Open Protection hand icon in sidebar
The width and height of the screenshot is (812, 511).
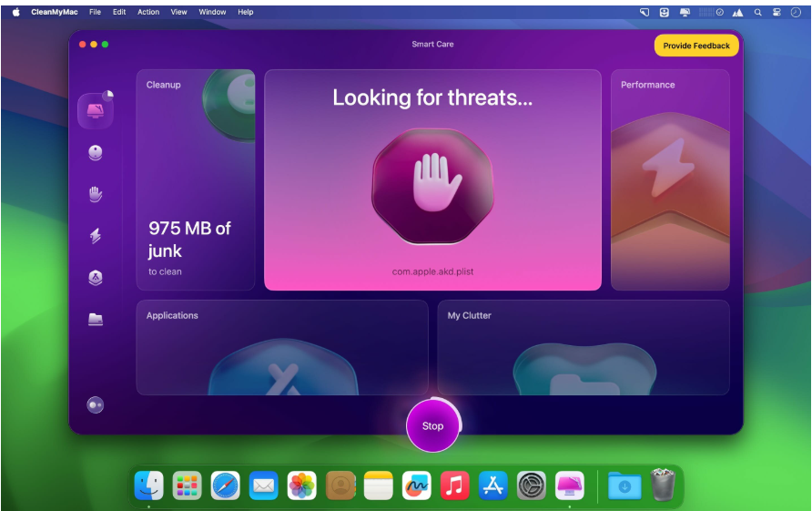click(x=96, y=194)
